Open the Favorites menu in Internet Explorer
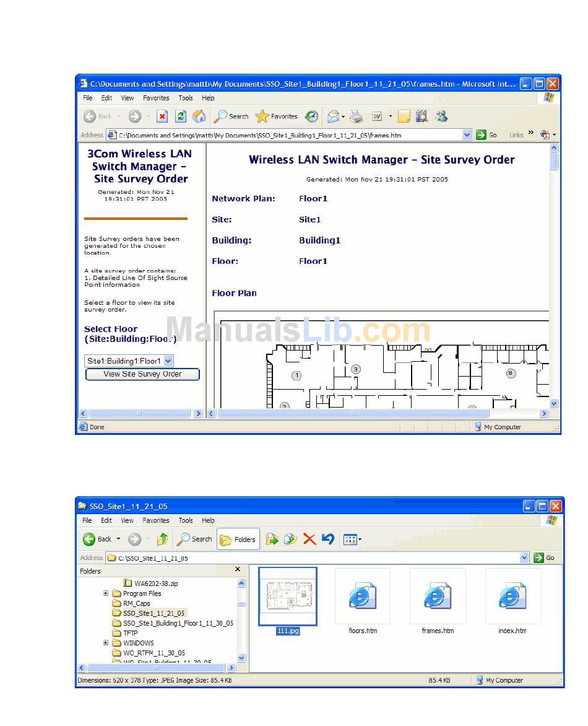The image size is (588, 726). click(x=156, y=98)
